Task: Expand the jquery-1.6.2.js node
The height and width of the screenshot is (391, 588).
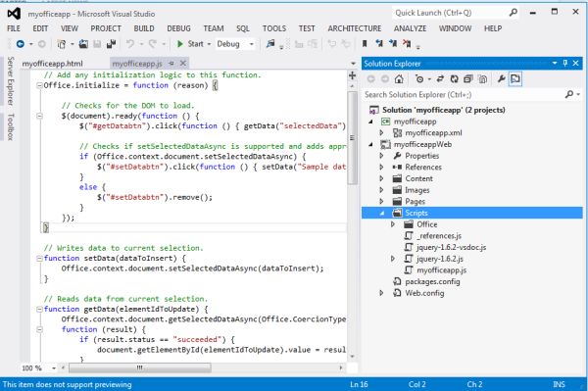Action: pos(393,259)
